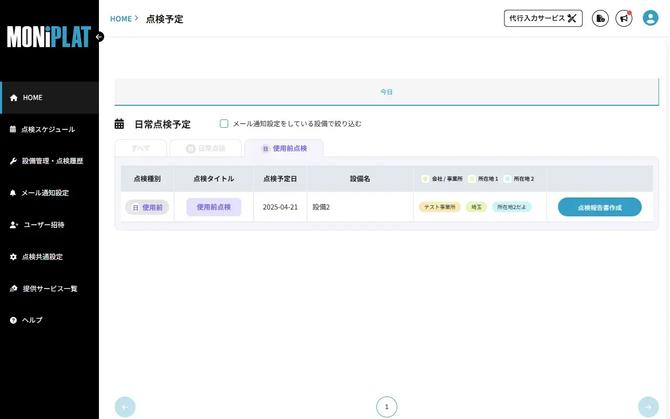Open 点検スケジュール in the sidebar
Image resolution: width=670 pixels, height=419 pixels.
(x=48, y=129)
